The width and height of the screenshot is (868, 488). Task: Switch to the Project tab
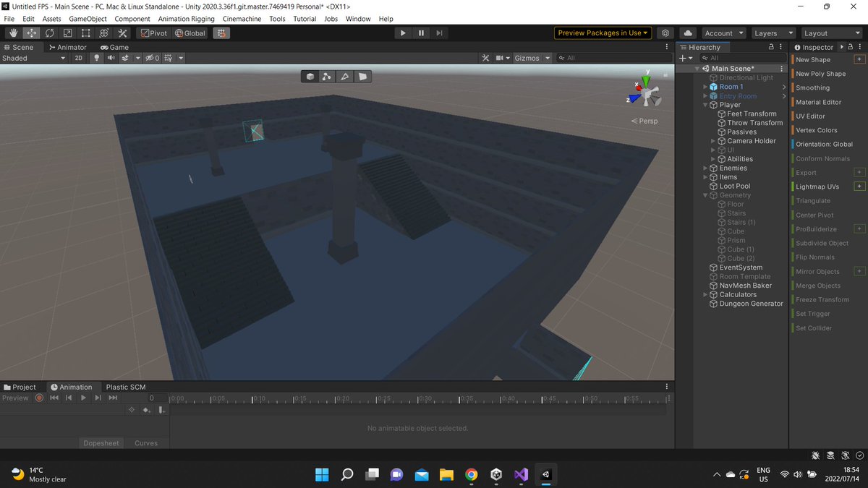(x=20, y=387)
